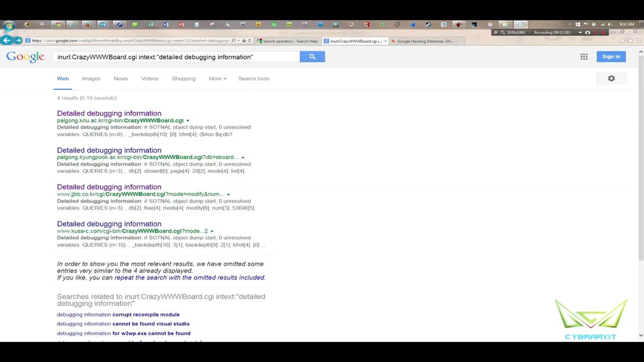644x362 pixels.
Task: Open the Google search settings gear
Action: tap(611, 78)
